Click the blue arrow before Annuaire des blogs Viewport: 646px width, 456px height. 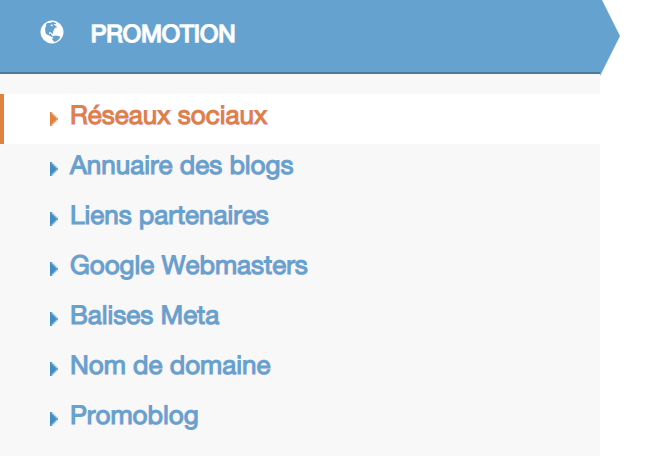(54, 169)
